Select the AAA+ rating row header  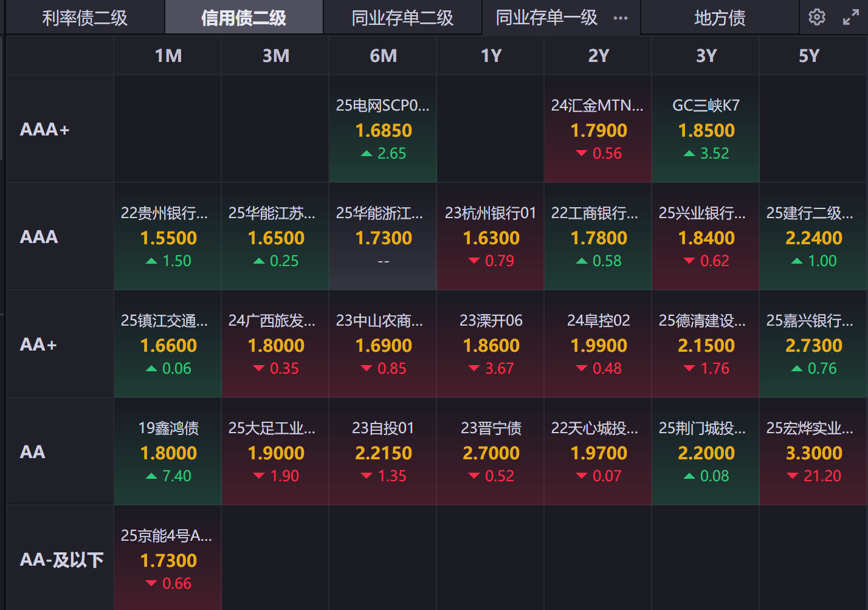[46, 129]
